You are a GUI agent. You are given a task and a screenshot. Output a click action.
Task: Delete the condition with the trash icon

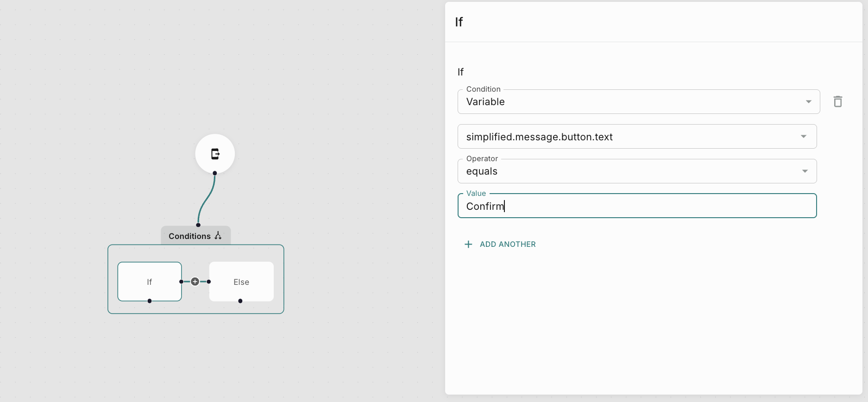click(x=837, y=101)
